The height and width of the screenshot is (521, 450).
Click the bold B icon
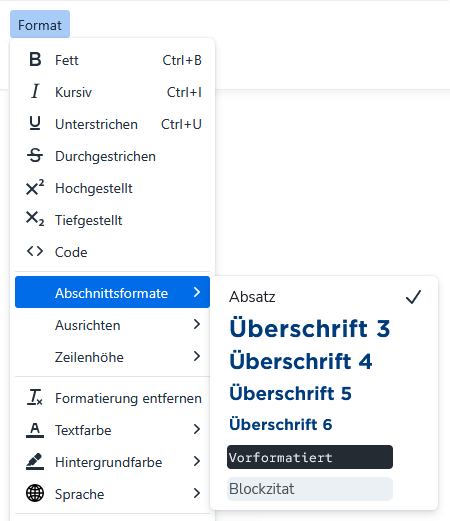[x=35, y=60]
